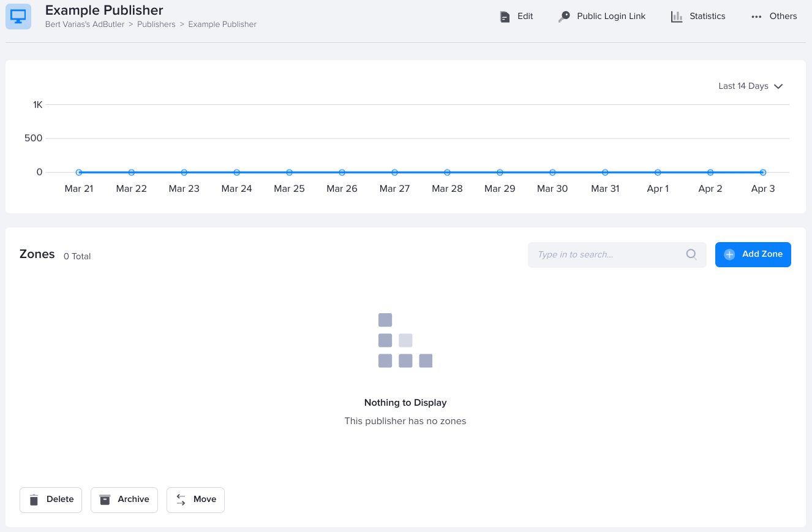Viewport: 812px width, 532px height.
Task: Click the Public Login Link key icon
Action: [563, 17]
